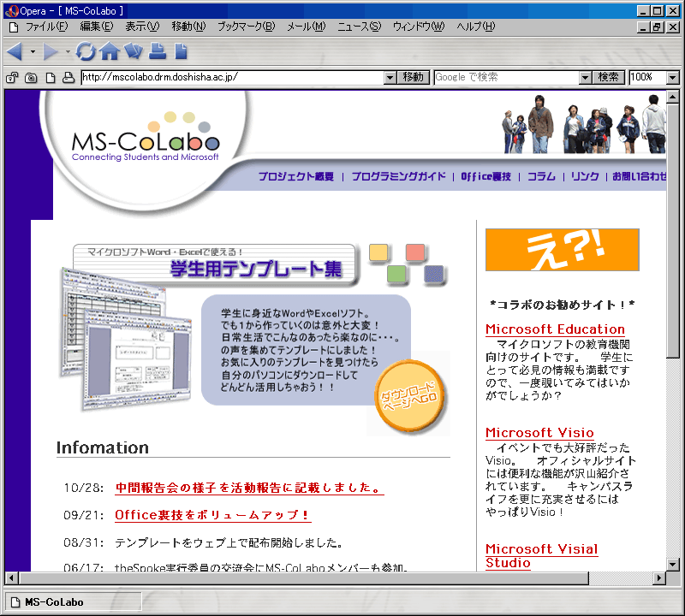Open the back history dropdown arrow
685x616 pixels.
pos(33,52)
